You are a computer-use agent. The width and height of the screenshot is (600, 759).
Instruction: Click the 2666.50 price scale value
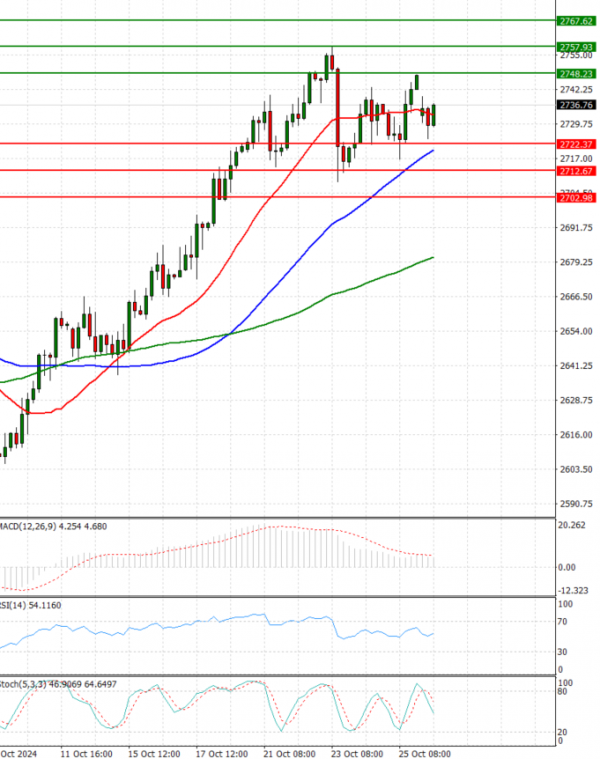[576, 296]
